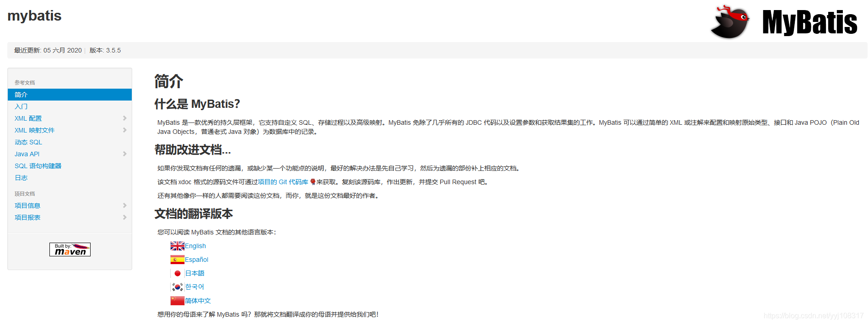This screenshot has width=868, height=324.
Task: Click the 什么是 MyBatis? heading
Action: click(x=197, y=104)
